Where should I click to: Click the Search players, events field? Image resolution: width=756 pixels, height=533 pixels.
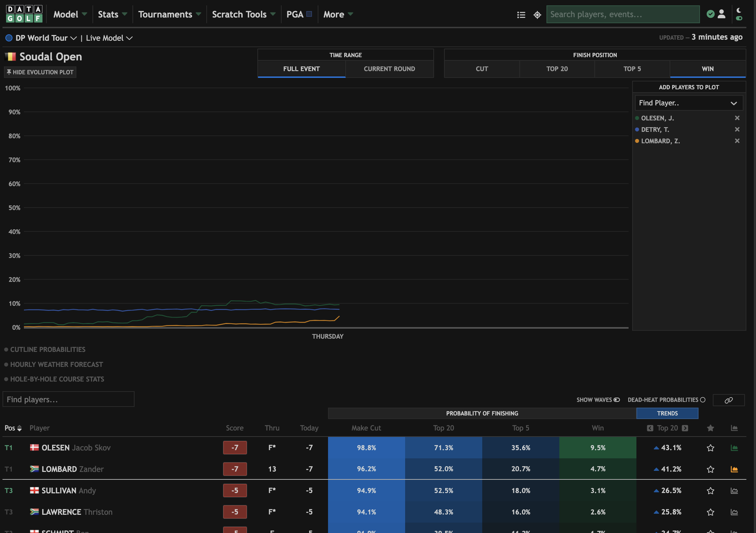click(623, 14)
